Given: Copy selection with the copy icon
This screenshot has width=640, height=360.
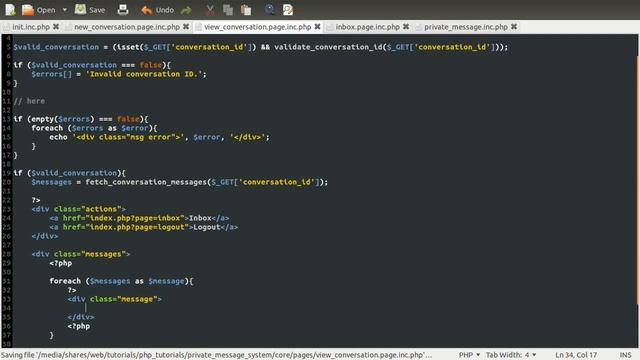Looking at the screenshot, I should click(228, 10).
